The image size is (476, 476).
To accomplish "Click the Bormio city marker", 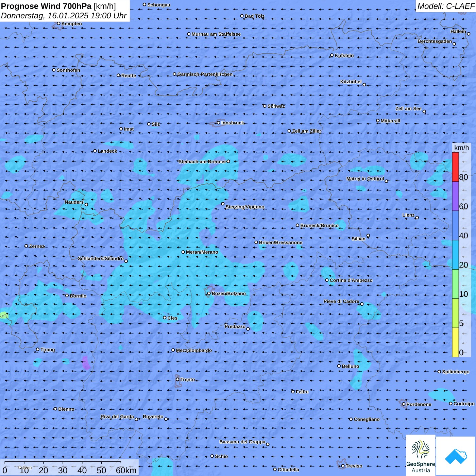I will [x=67, y=295].
